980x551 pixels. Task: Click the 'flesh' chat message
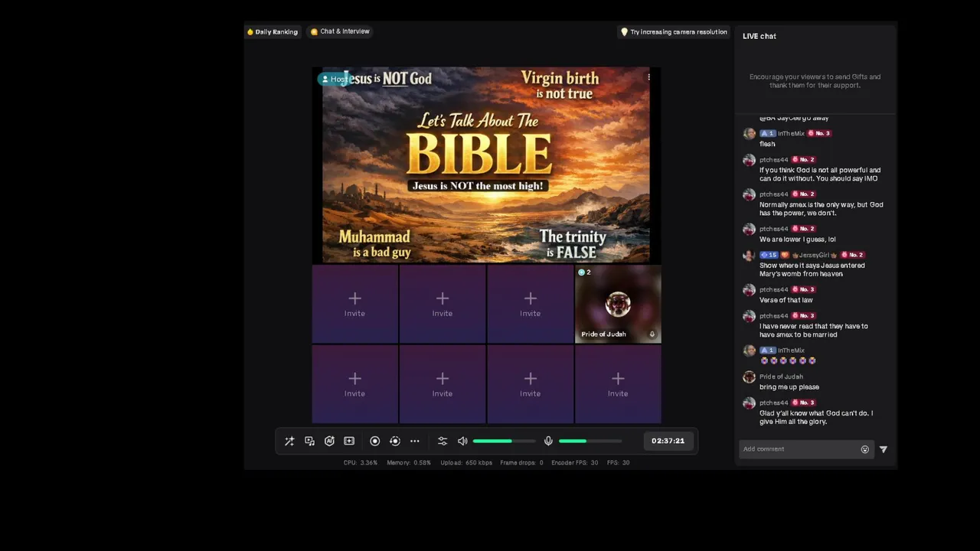[767, 144]
